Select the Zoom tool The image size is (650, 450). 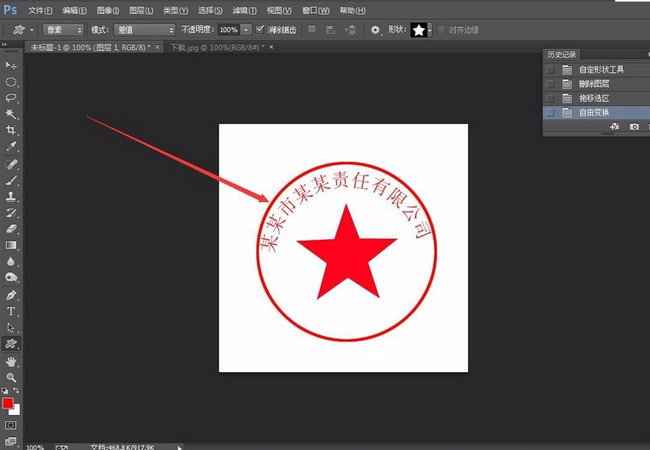coord(11,377)
